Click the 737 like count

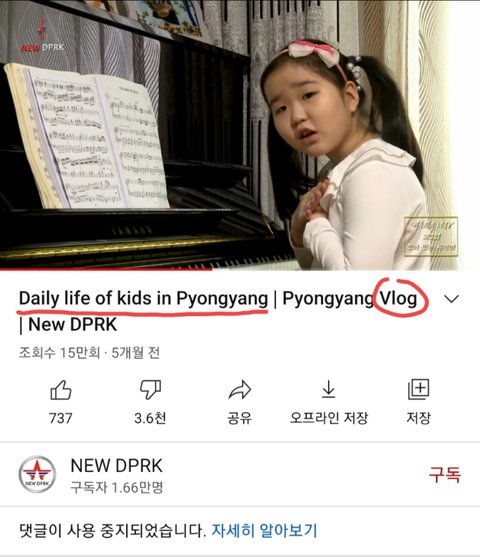click(61, 418)
